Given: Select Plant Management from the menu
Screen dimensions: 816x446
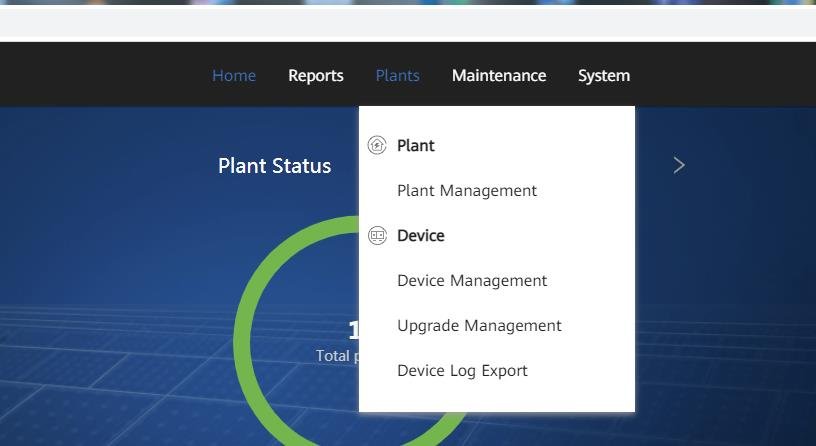Looking at the screenshot, I should 467,191.
